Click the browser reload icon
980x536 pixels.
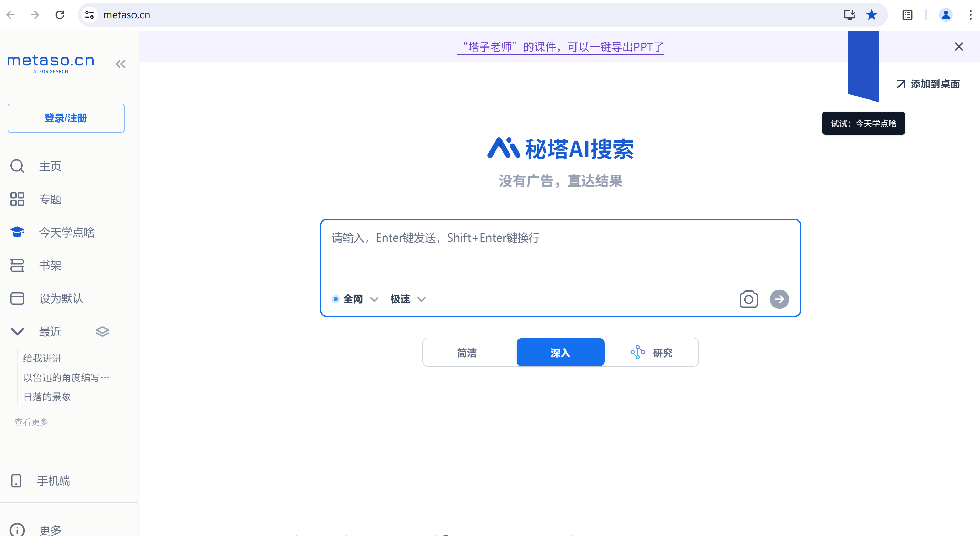(x=60, y=15)
